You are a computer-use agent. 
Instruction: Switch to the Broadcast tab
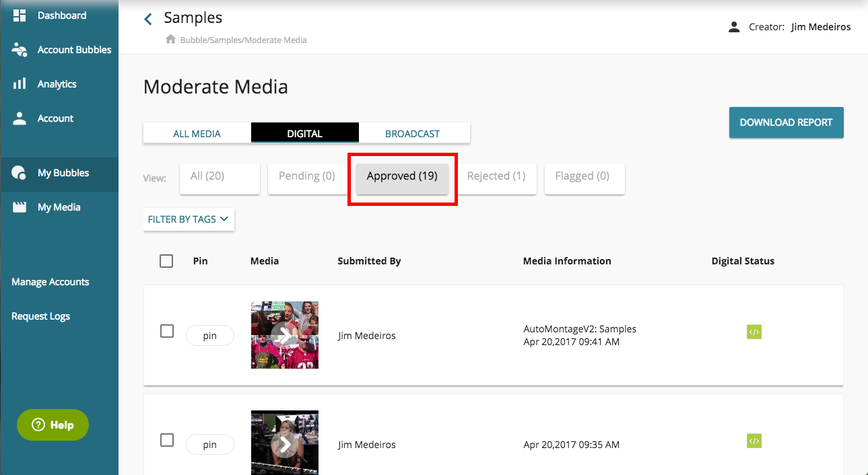(x=412, y=133)
